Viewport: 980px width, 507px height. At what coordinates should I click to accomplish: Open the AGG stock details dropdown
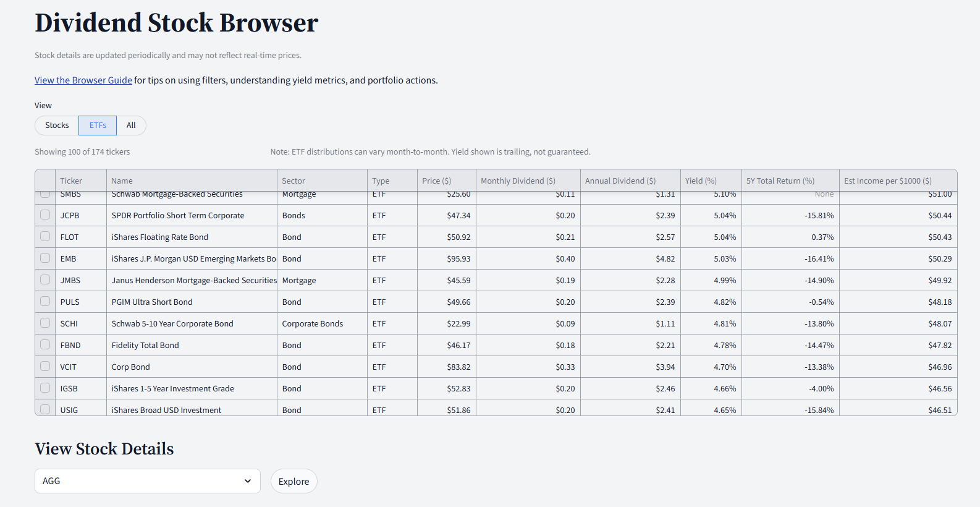[148, 481]
